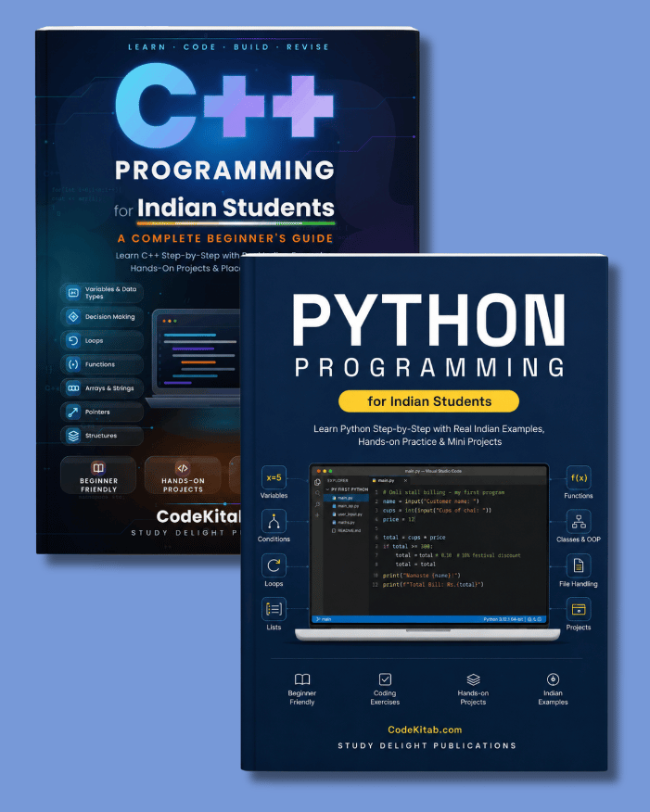
Task: Click the Search magnifier icon in code editor
Action: pyautogui.click(x=317, y=492)
